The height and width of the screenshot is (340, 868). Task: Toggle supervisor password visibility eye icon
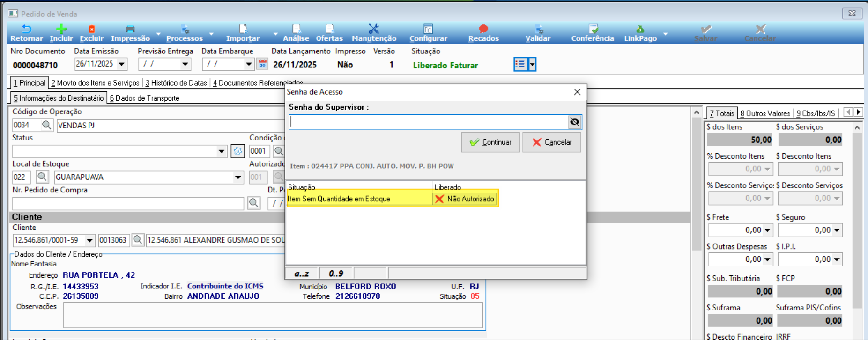(x=574, y=122)
